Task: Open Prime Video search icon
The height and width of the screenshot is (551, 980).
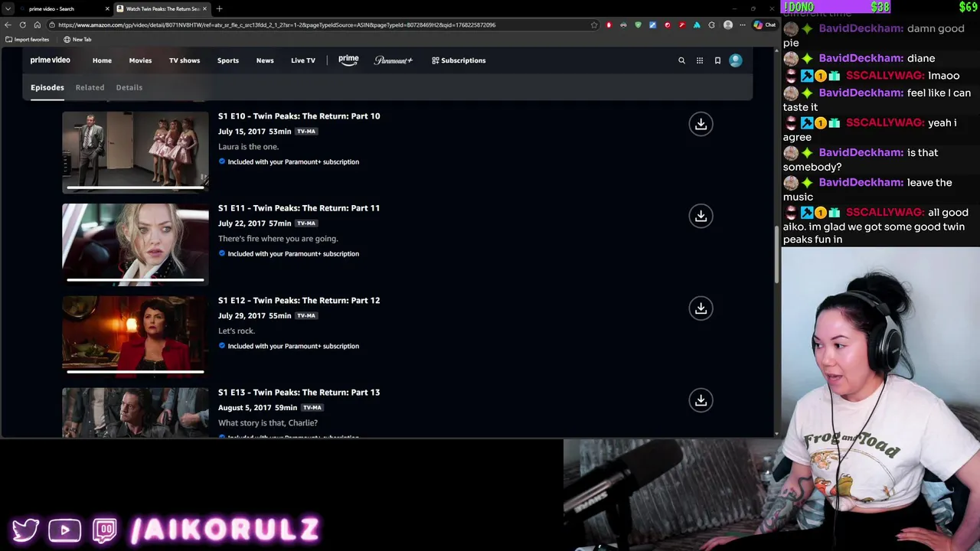Action: (681, 60)
